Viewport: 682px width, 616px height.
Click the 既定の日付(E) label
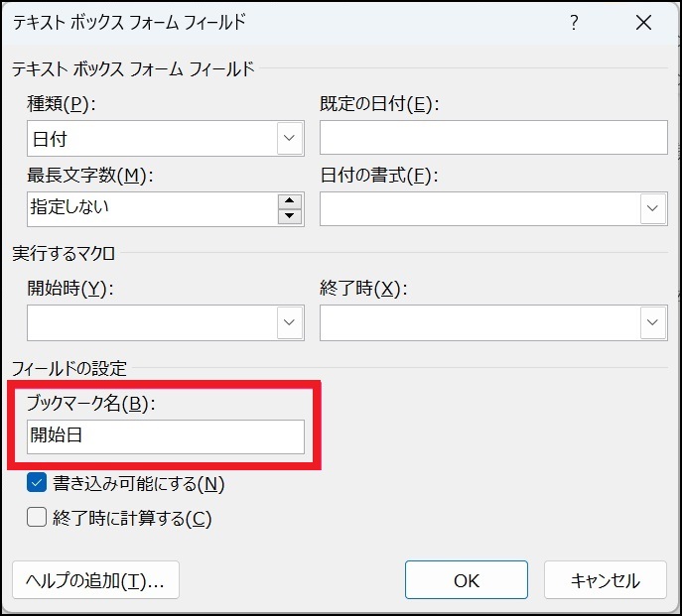point(379,104)
